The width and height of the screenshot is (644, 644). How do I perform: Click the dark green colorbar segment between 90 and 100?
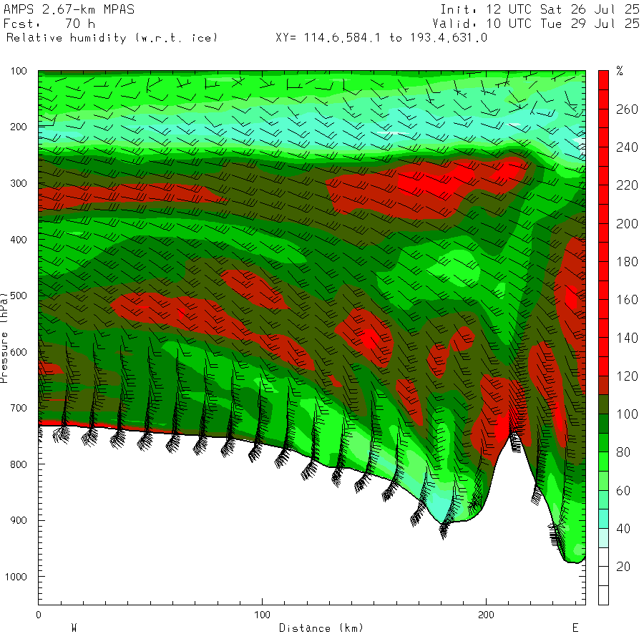point(603,424)
